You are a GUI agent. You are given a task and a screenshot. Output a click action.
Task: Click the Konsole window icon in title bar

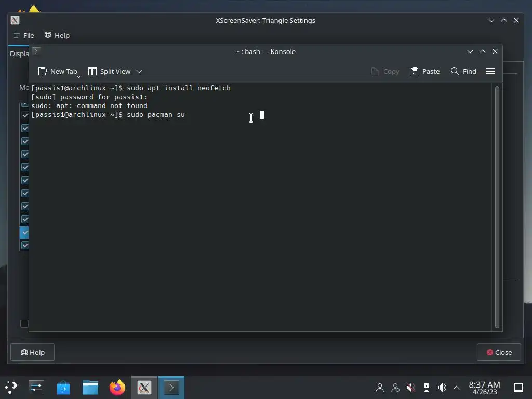coord(36,51)
